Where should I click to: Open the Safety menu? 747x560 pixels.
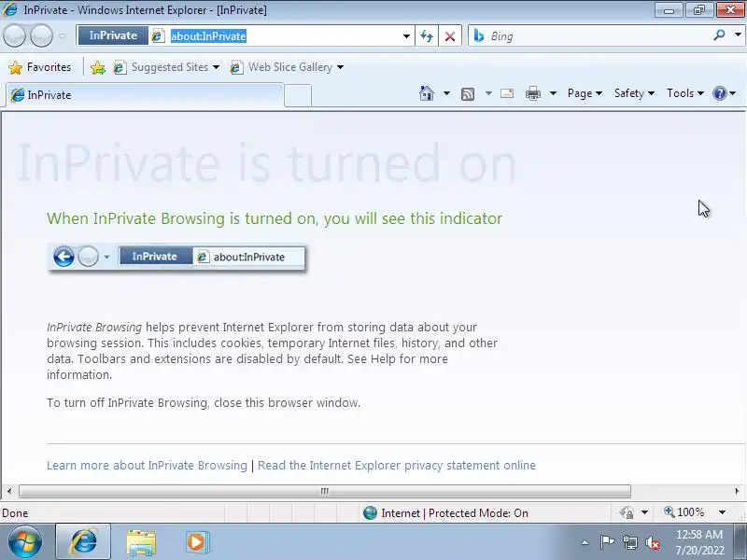(634, 93)
